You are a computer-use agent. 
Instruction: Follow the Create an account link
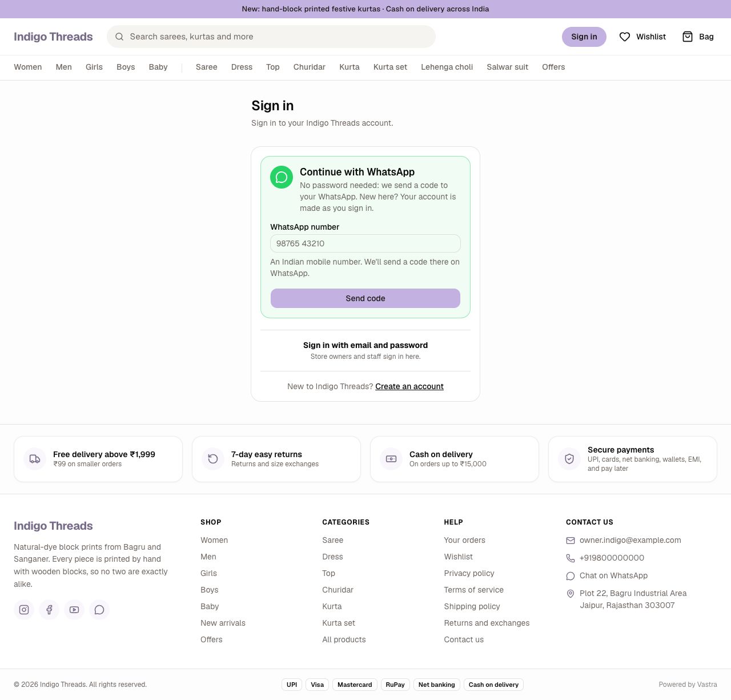[x=409, y=386]
